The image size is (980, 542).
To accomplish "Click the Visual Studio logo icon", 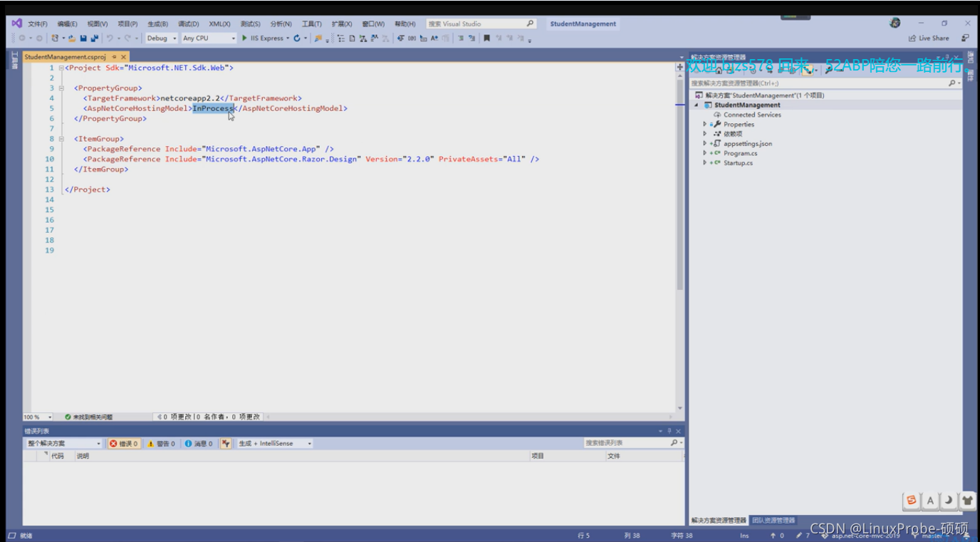I will click(x=17, y=24).
